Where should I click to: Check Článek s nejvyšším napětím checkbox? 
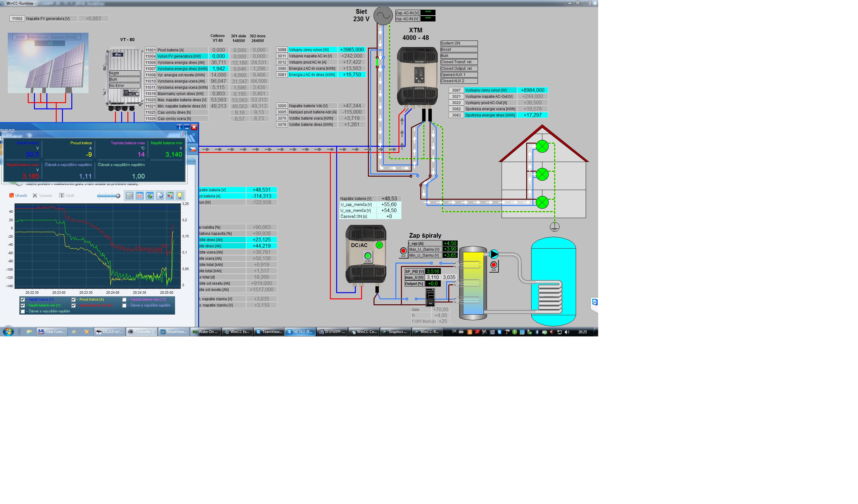tap(23, 311)
